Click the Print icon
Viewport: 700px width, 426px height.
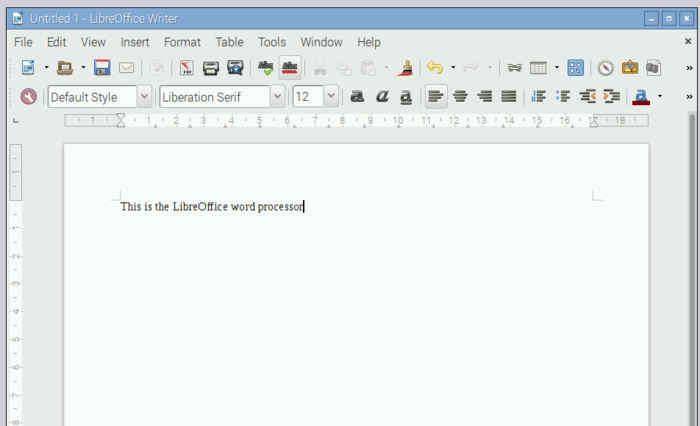click(x=211, y=68)
